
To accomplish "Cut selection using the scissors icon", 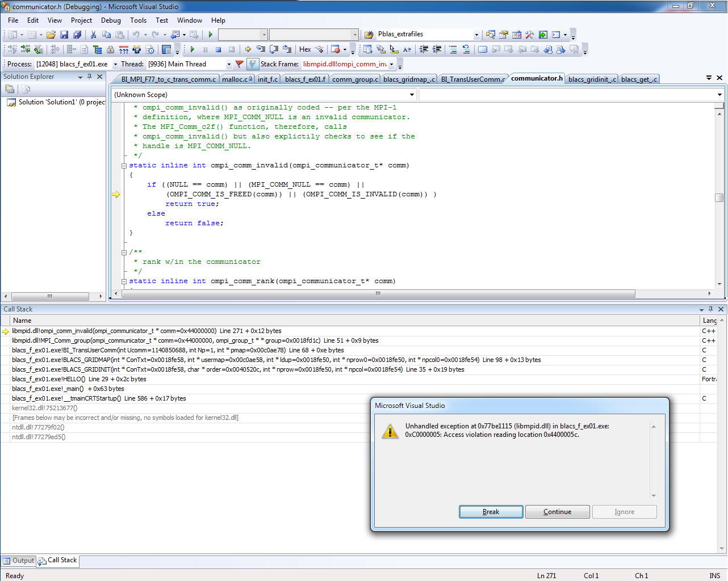I will (x=93, y=35).
